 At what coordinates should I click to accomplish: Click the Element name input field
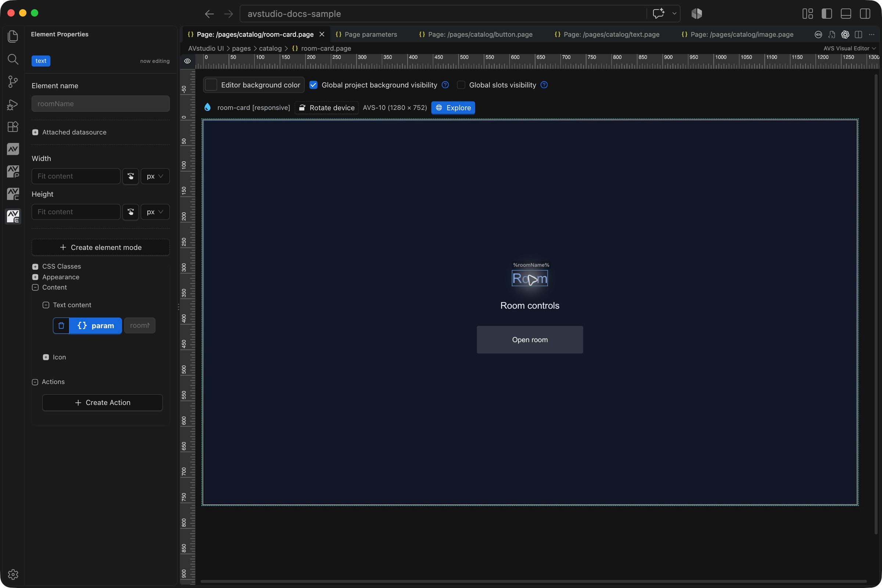pyautogui.click(x=100, y=104)
